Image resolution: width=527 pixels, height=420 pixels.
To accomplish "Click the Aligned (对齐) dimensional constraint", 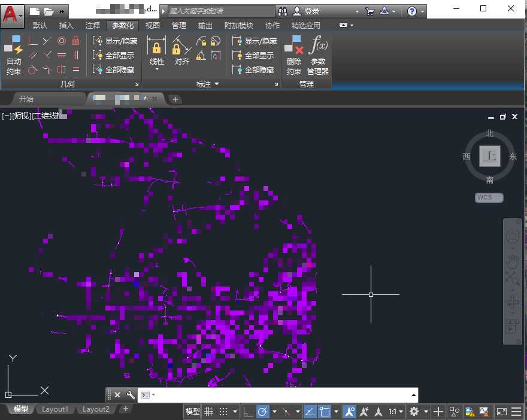I will click(x=182, y=50).
